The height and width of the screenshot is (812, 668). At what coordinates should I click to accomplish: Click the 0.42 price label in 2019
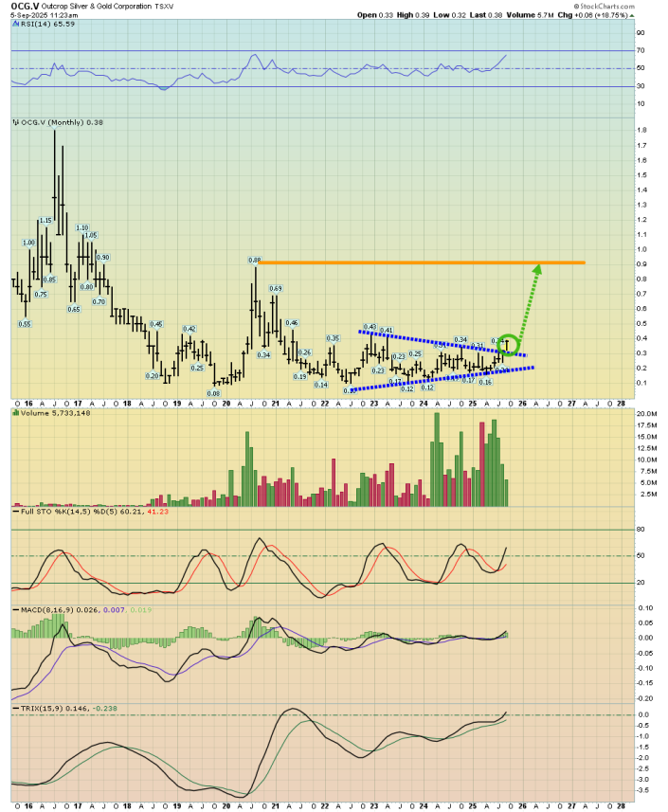[189, 329]
